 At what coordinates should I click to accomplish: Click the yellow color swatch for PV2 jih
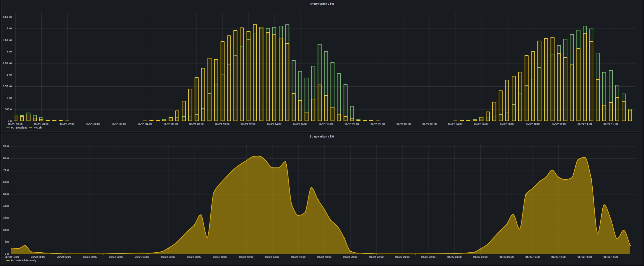31,128
